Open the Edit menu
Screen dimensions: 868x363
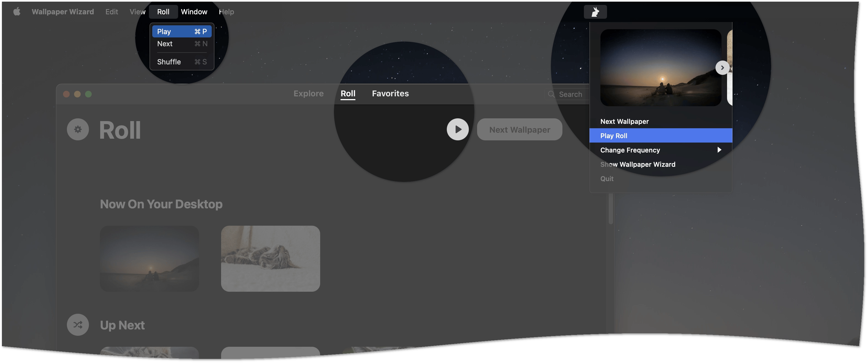point(111,12)
